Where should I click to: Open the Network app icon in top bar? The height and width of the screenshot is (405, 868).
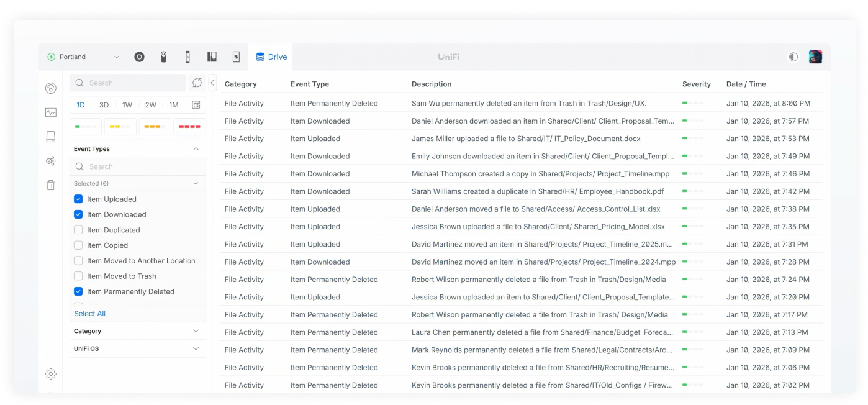[x=139, y=57]
